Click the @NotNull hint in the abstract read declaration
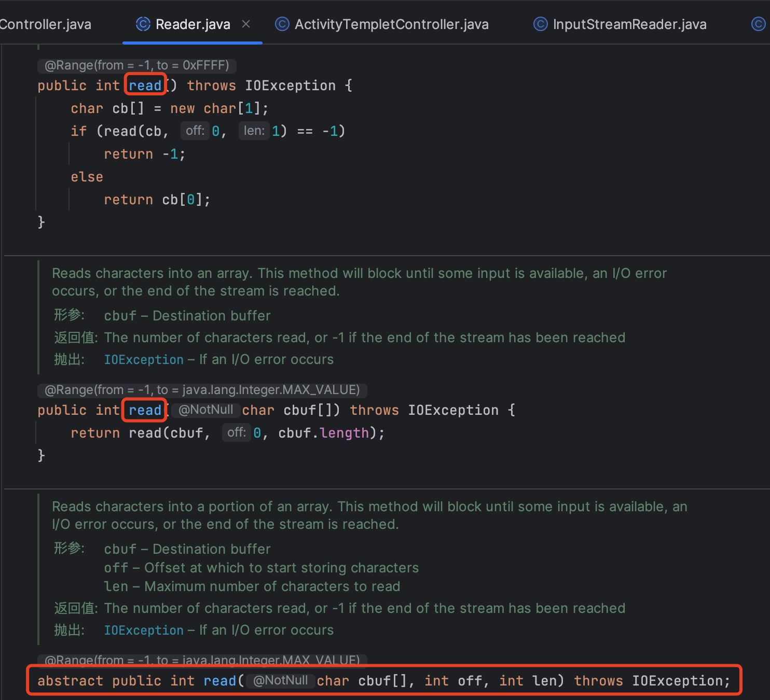This screenshot has height=700, width=770. [280, 681]
